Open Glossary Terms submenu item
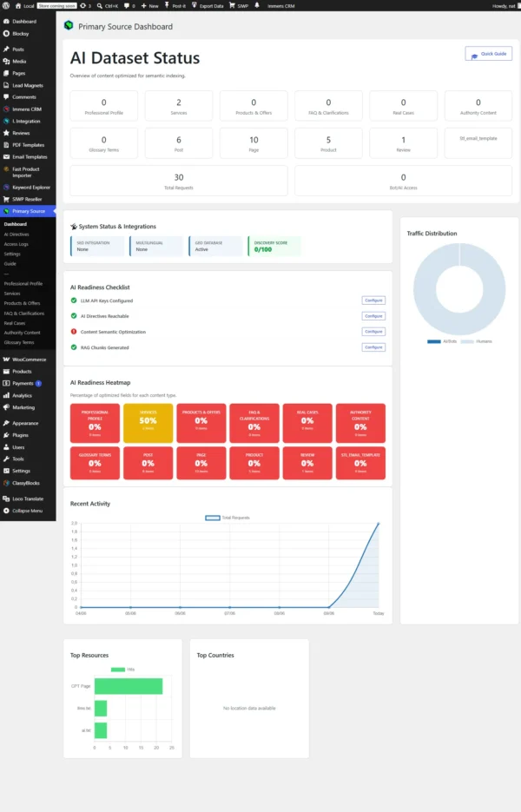521x812 pixels. tap(19, 342)
